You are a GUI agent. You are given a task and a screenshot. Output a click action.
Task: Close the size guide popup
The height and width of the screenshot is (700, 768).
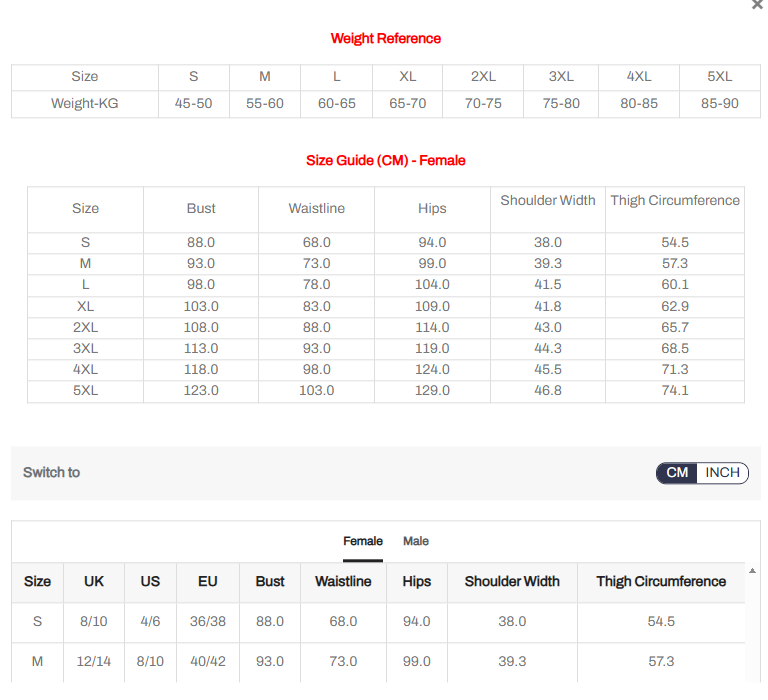pos(757,5)
